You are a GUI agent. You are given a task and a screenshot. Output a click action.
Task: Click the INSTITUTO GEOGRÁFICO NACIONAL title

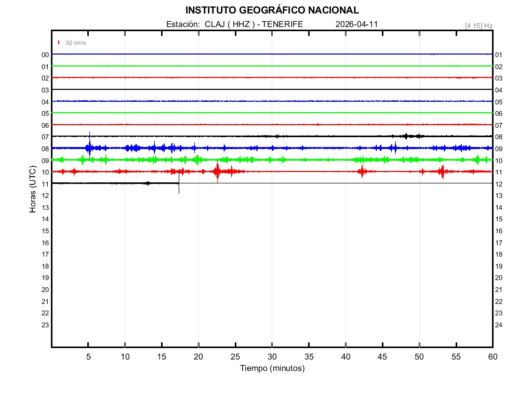click(272, 10)
